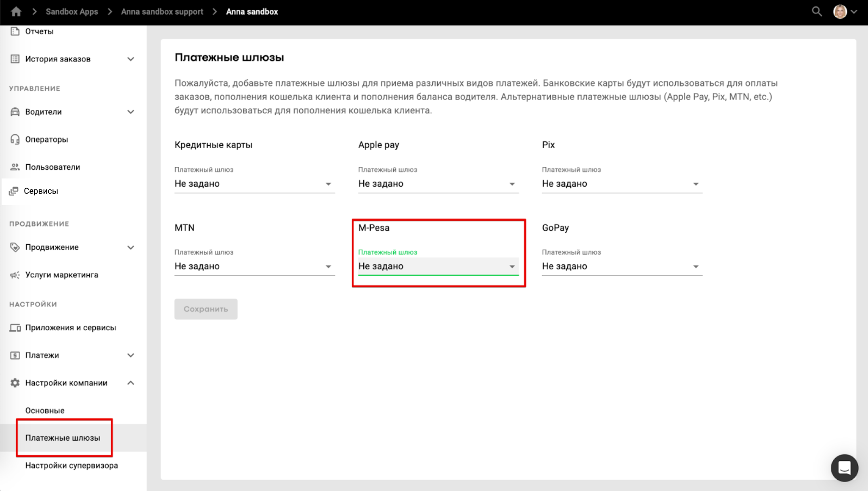
Task: Open the GoPay payment gateway dropdown
Action: 622,266
